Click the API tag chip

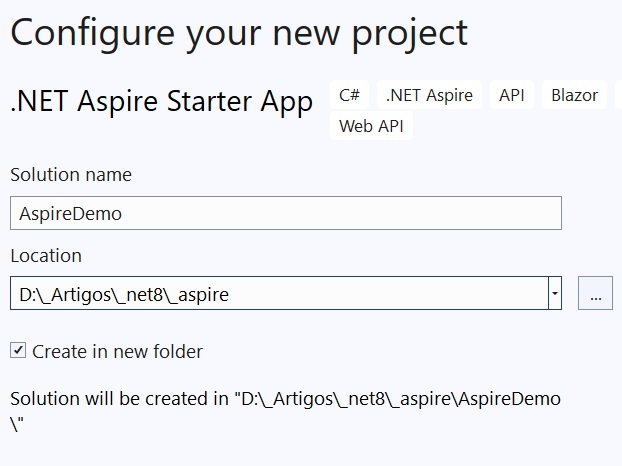pyautogui.click(x=512, y=95)
